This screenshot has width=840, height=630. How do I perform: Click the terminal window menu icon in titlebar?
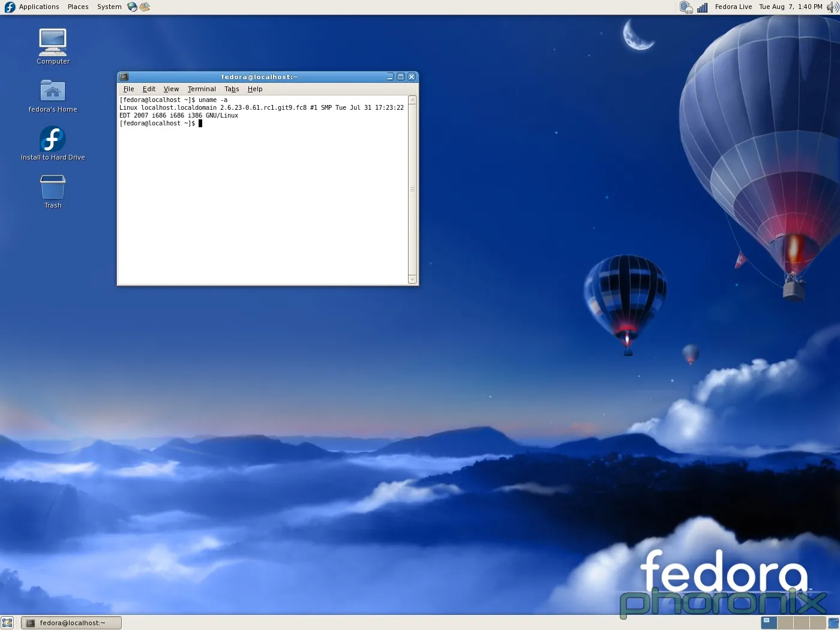coord(124,77)
